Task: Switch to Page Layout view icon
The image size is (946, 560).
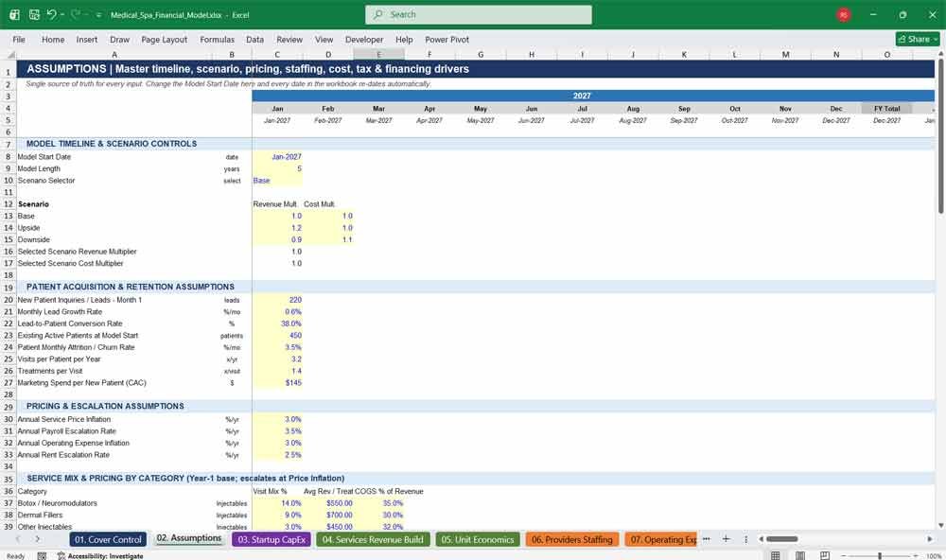Action: (x=800, y=555)
